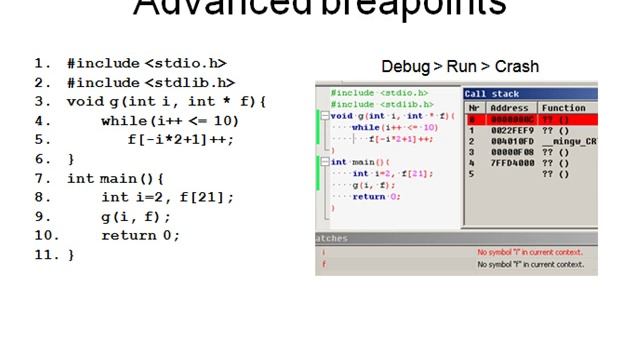The width and height of the screenshot is (640, 360).
Task: Click slide listing line 5 'f[-i*2+1]++;'
Action: pos(181,140)
